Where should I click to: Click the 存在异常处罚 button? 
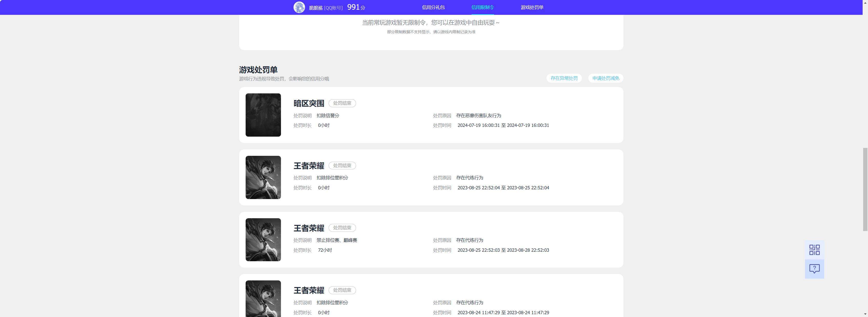(x=564, y=78)
